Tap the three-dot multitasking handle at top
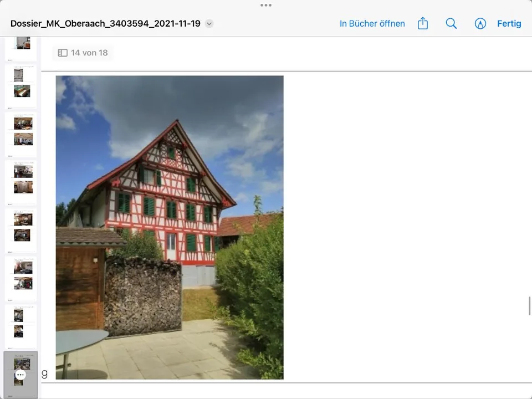532x399 pixels. pyautogui.click(x=265, y=5)
